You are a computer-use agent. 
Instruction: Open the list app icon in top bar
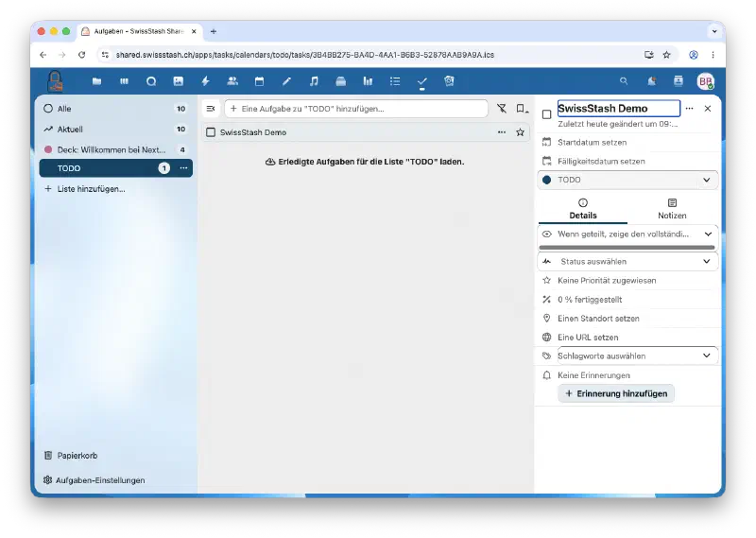(x=395, y=81)
